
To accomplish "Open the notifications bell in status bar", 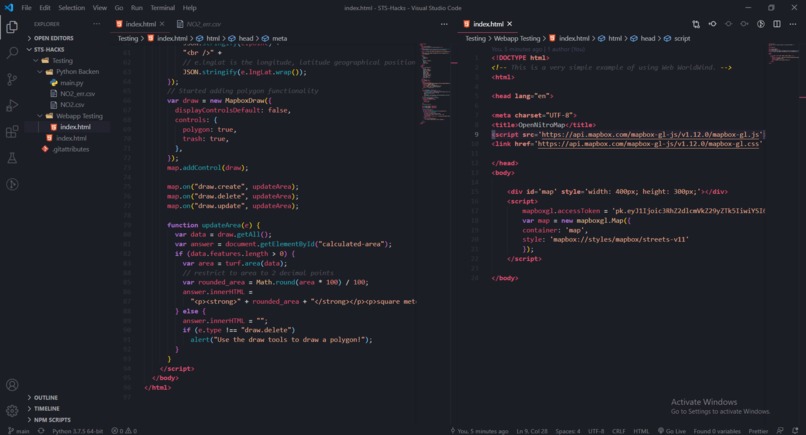I will coord(795,431).
